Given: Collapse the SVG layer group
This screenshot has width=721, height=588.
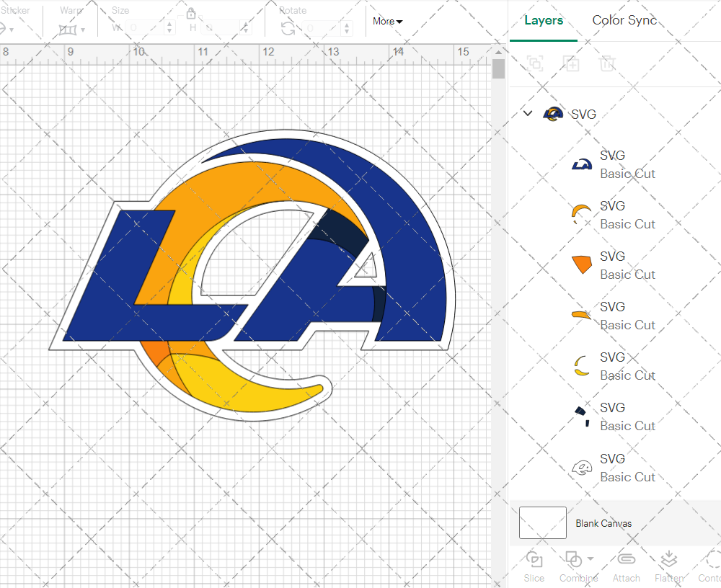Looking at the screenshot, I should click(x=527, y=113).
